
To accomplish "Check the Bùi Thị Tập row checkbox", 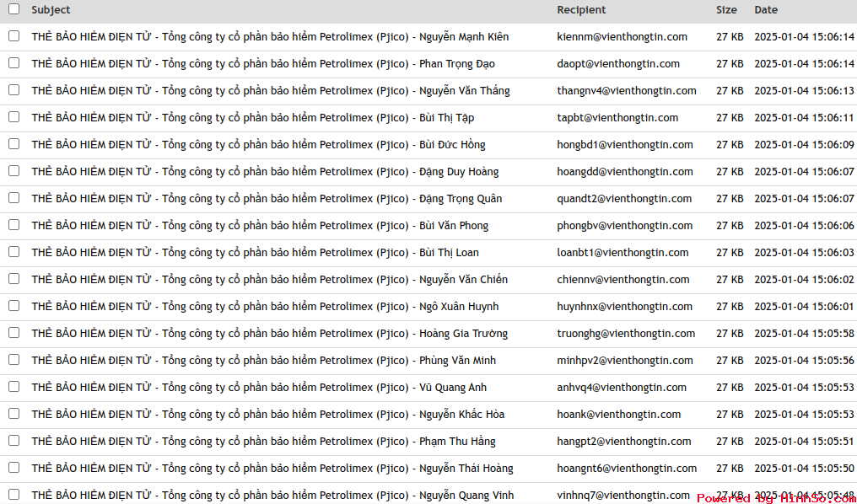I will [13, 117].
